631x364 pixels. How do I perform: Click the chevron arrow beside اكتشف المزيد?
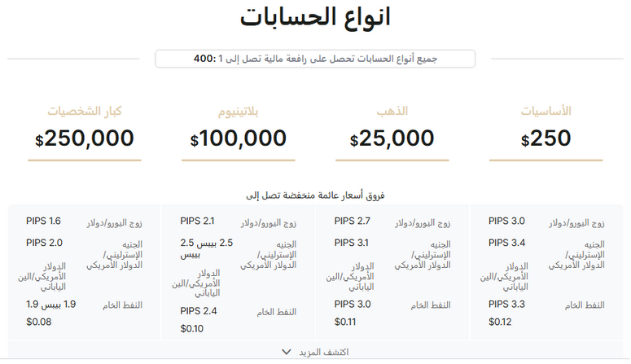coord(286,352)
